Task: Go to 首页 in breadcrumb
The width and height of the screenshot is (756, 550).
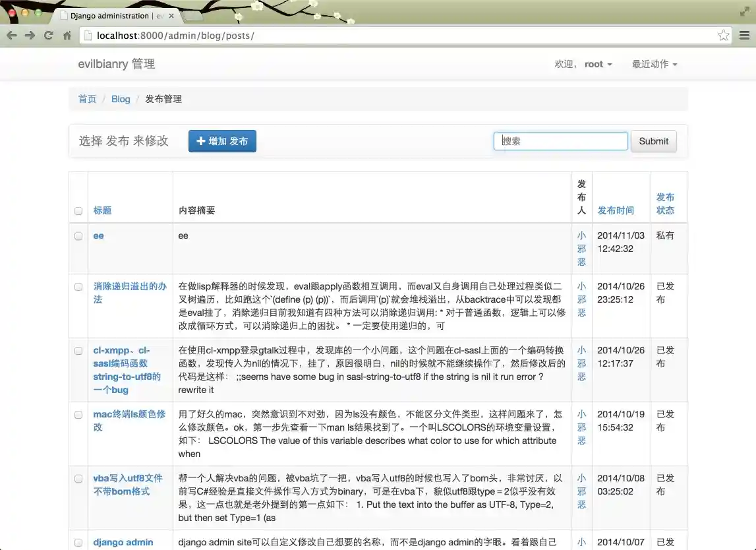Action: (87, 99)
